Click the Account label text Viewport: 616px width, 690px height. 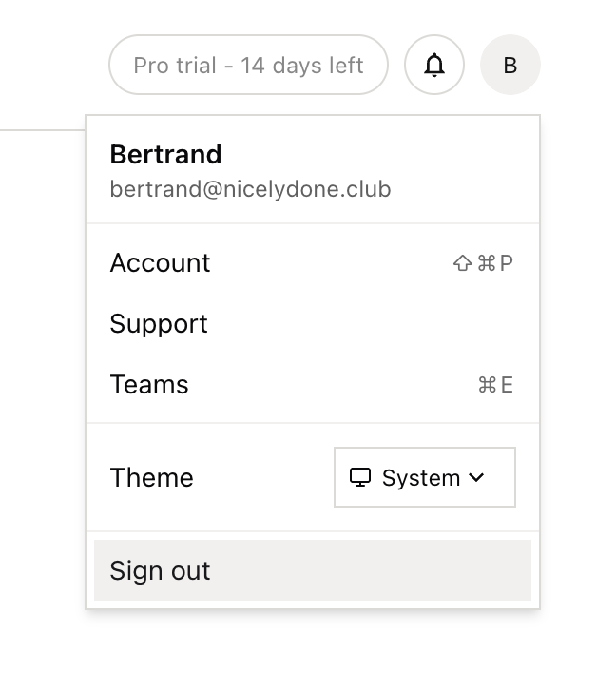tap(160, 263)
